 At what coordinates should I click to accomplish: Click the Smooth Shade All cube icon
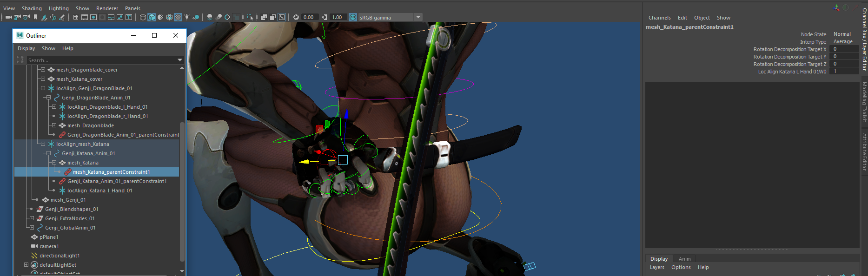coord(152,17)
